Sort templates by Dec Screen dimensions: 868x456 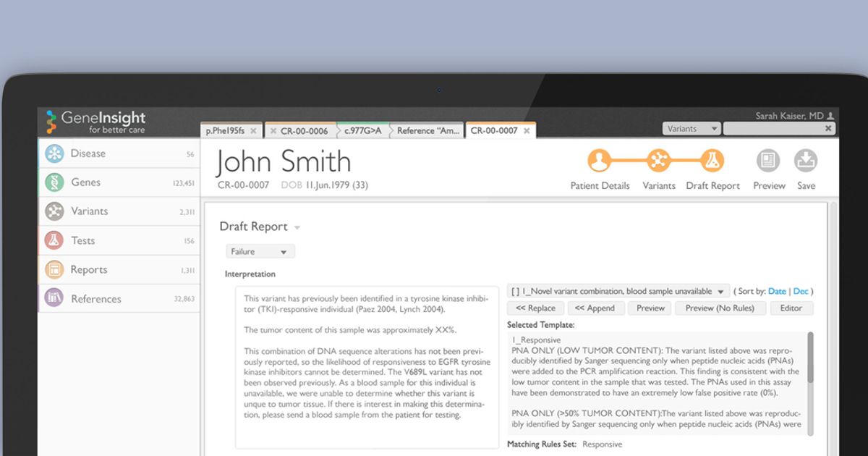tap(801, 291)
